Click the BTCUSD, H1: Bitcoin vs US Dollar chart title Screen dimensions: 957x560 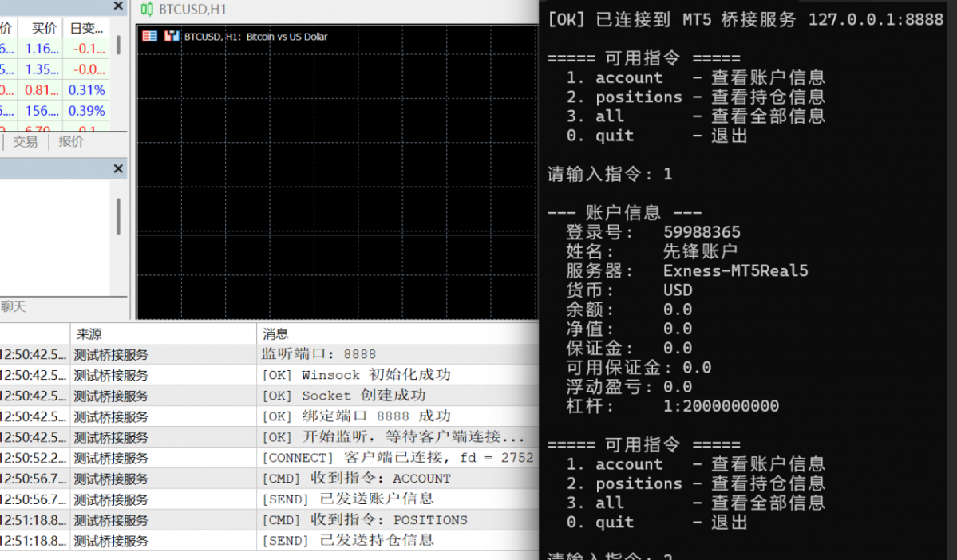(255, 37)
